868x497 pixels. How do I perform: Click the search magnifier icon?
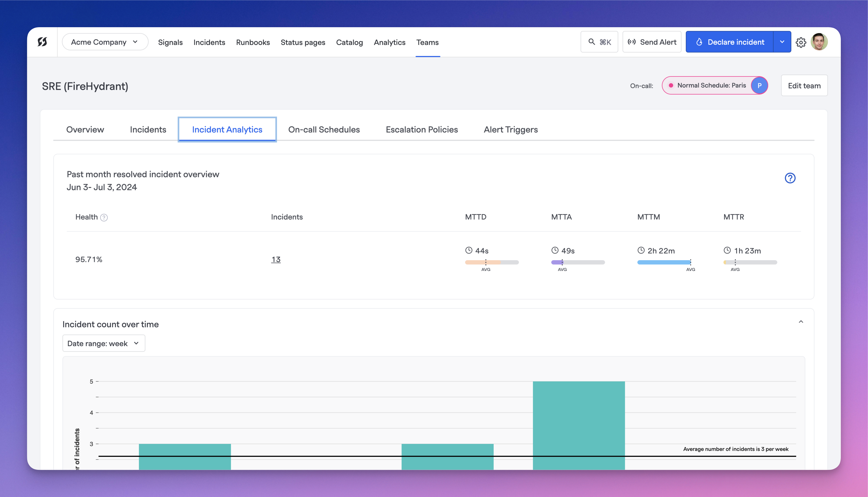click(x=591, y=42)
